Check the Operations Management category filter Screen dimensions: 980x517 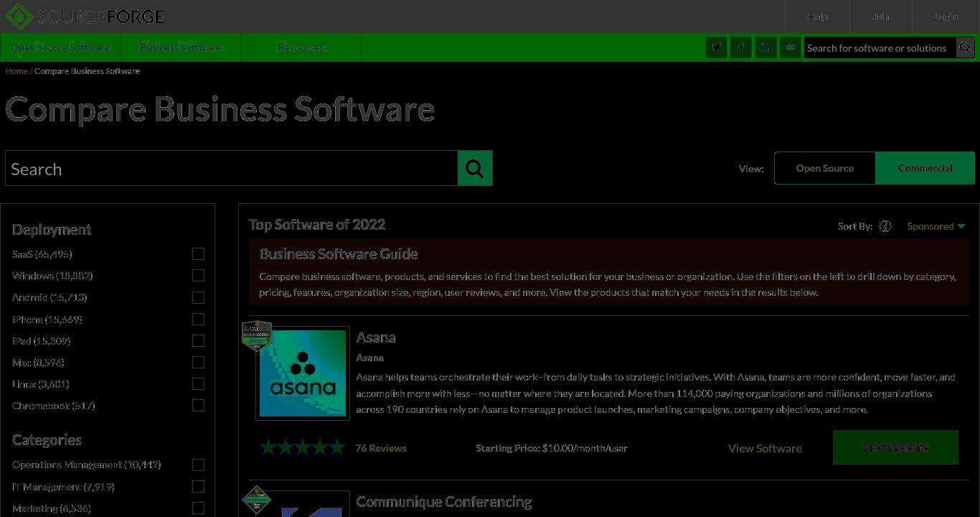pos(198,465)
